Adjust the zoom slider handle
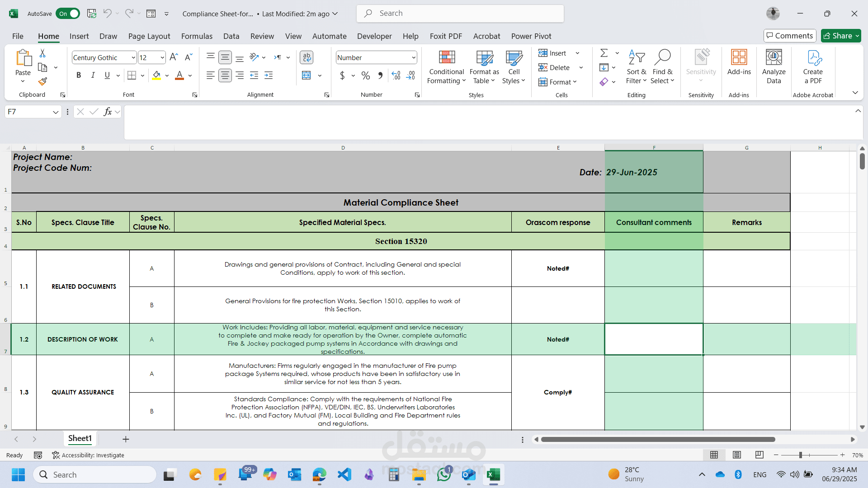This screenshot has height=488, width=868. (800, 455)
